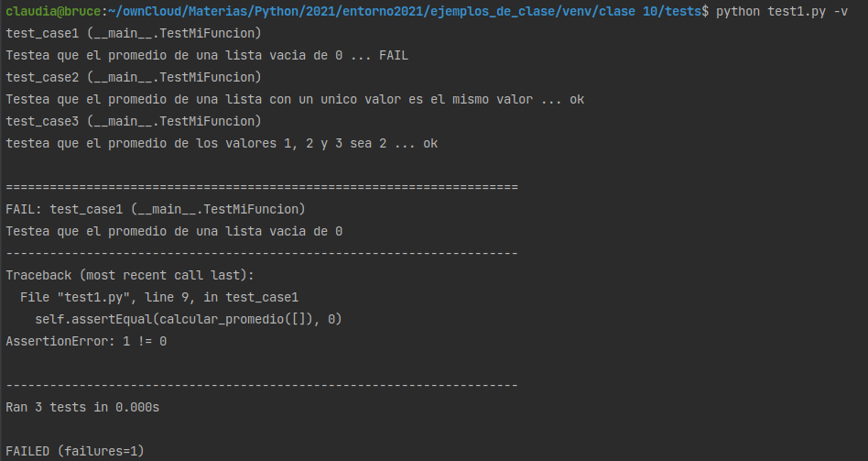Click the dashed line above Traceback

pyautogui.click(x=262, y=253)
